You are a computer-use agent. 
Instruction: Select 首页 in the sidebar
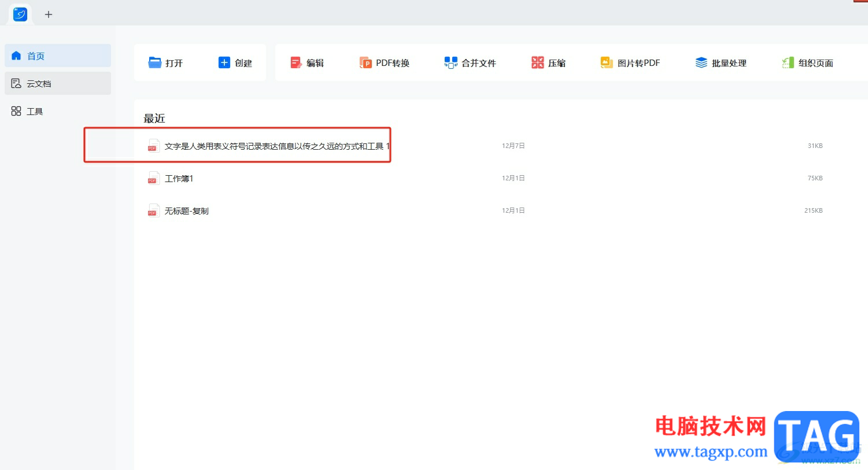pos(58,55)
